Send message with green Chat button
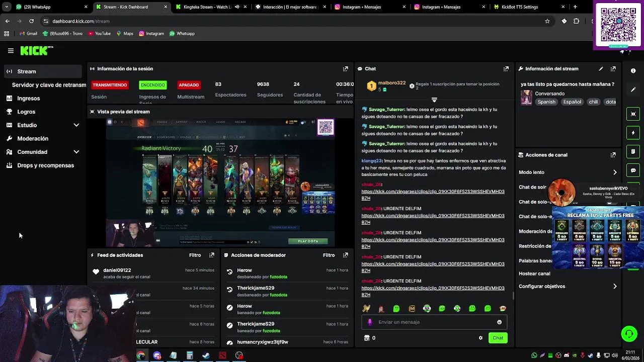Image resolution: width=644 pixels, height=362 pixels. [498, 338]
